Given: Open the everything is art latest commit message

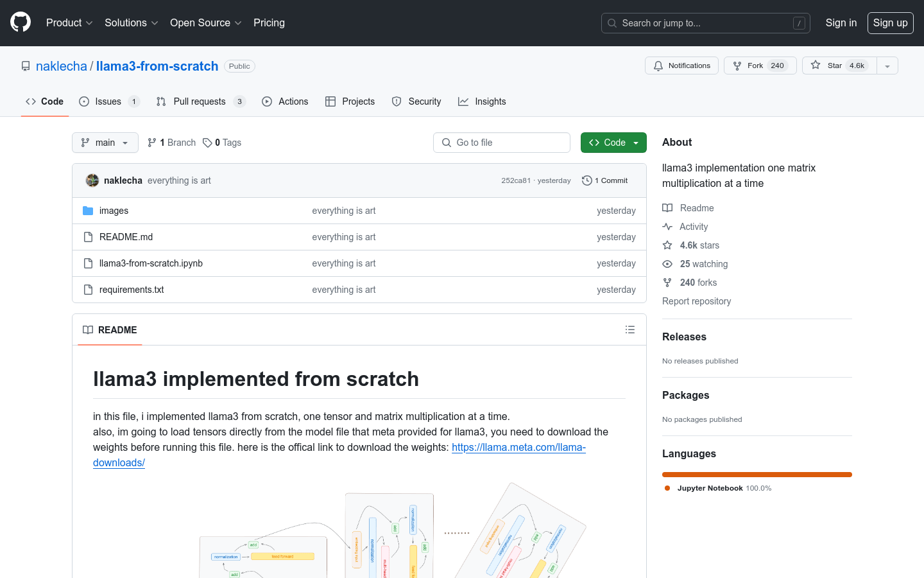Looking at the screenshot, I should pos(179,180).
